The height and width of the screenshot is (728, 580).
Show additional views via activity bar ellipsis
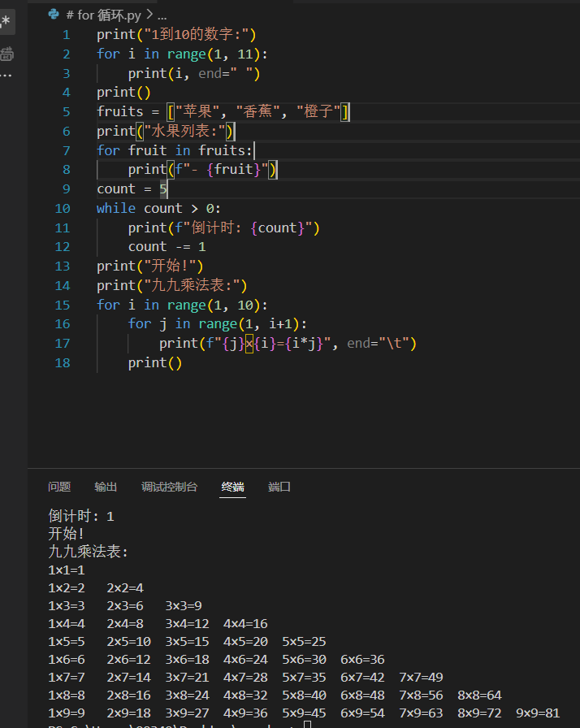tap(6, 76)
